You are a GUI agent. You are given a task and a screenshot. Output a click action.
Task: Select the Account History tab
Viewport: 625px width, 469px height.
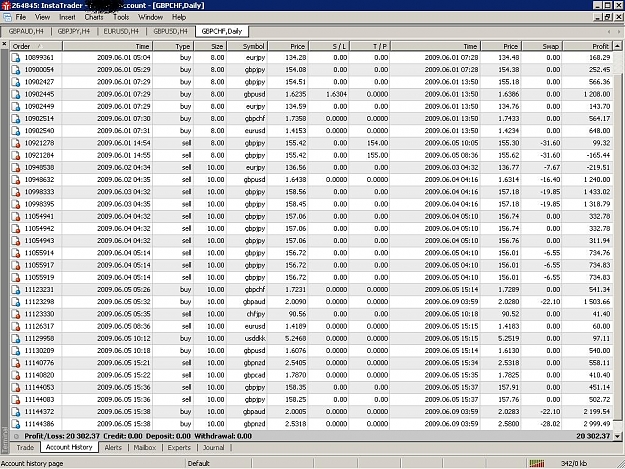click(x=69, y=447)
